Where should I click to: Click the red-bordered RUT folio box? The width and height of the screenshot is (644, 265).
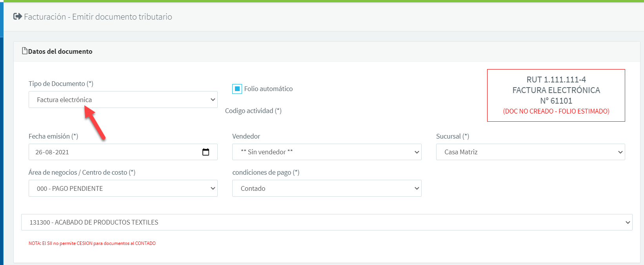click(x=556, y=95)
